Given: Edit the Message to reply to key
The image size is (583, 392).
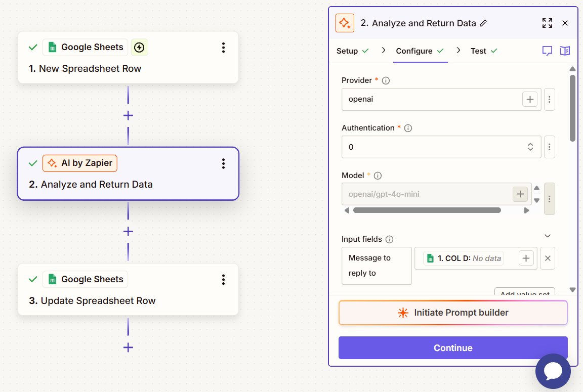Looking at the screenshot, I should (377, 266).
